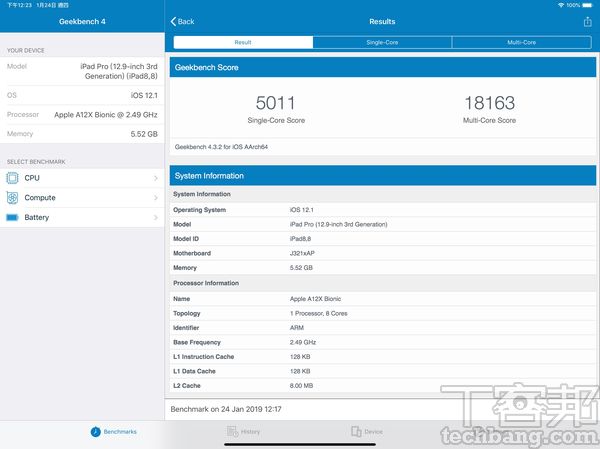Screen dimensions: 600x449
Task: Tap the Apple A12X Bionic name value
Action: pos(315,299)
